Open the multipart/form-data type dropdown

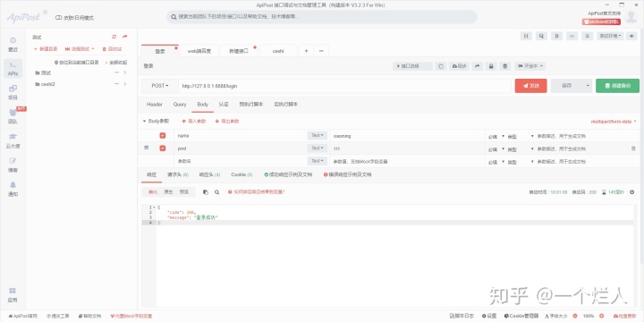pyautogui.click(x=614, y=122)
